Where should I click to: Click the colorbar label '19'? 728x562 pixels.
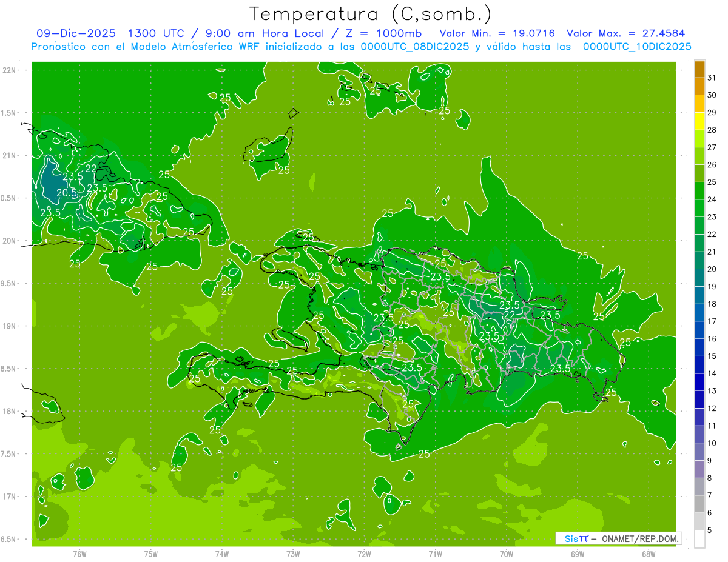(x=712, y=286)
